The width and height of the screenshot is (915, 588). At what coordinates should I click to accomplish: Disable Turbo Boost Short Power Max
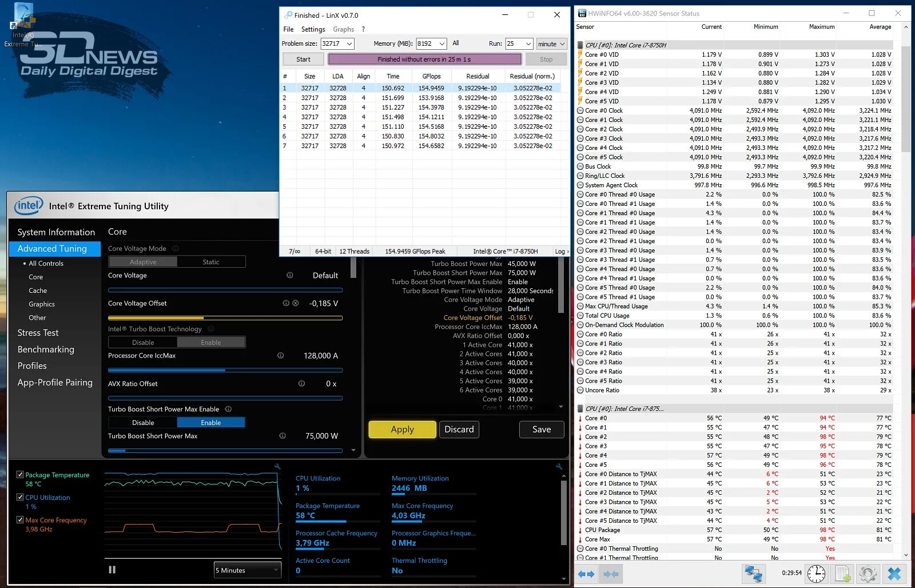[143, 423]
